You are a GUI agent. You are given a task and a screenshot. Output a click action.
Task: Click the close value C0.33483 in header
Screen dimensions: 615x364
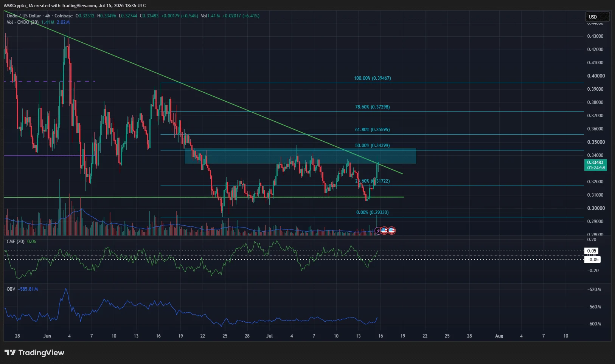point(149,16)
